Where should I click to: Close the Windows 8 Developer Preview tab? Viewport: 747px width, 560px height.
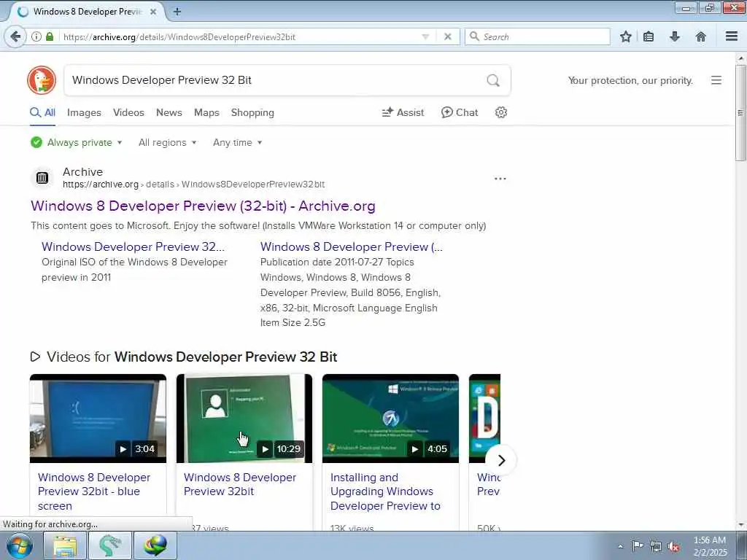[x=153, y=12]
